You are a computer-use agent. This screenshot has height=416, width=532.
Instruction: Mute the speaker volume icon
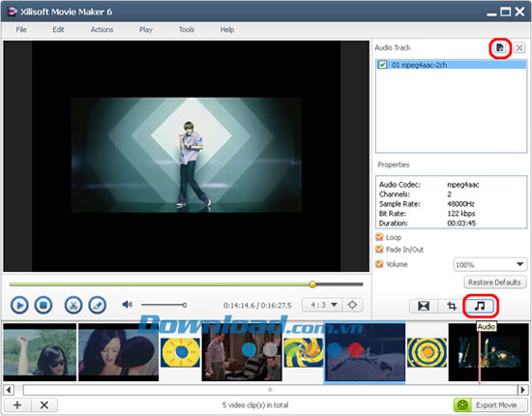[x=128, y=305]
